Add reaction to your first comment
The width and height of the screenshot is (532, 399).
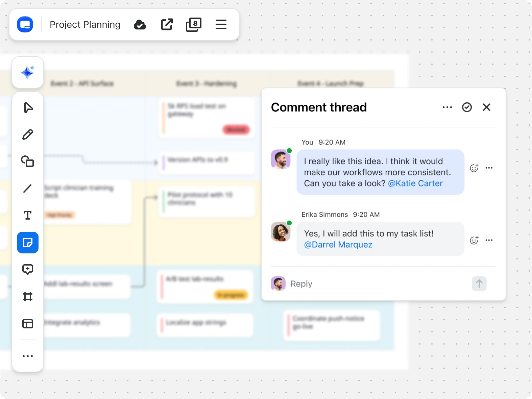click(474, 168)
